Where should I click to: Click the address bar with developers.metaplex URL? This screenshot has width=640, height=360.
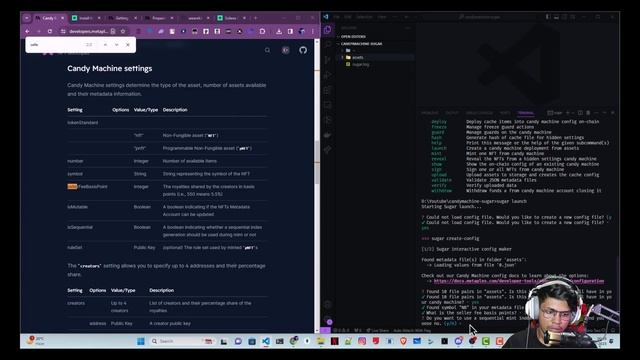tap(88, 31)
